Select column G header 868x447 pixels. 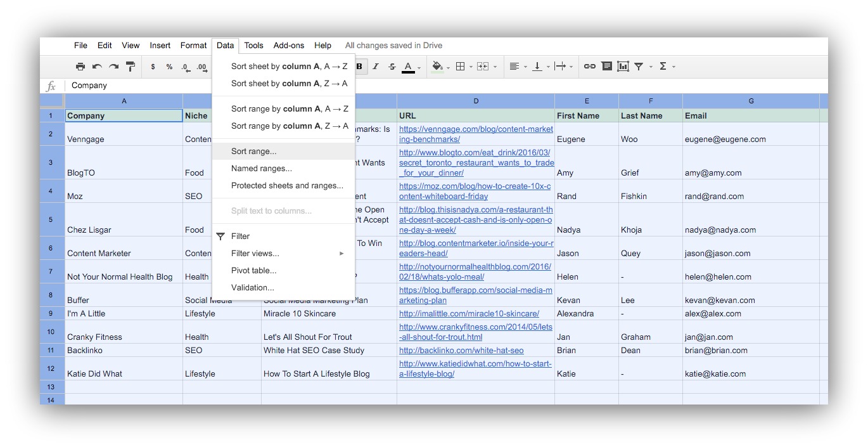[x=751, y=101]
